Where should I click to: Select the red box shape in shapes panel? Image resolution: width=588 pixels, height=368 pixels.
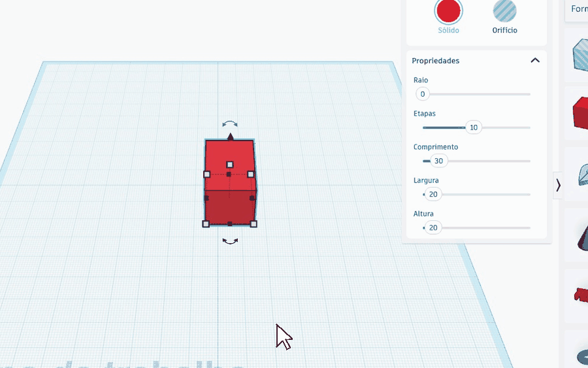[x=581, y=113]
